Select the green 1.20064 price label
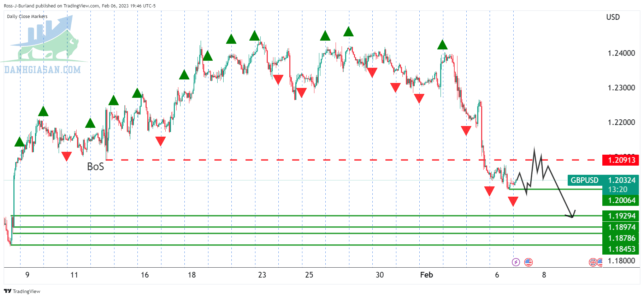 tap(621, 201)
